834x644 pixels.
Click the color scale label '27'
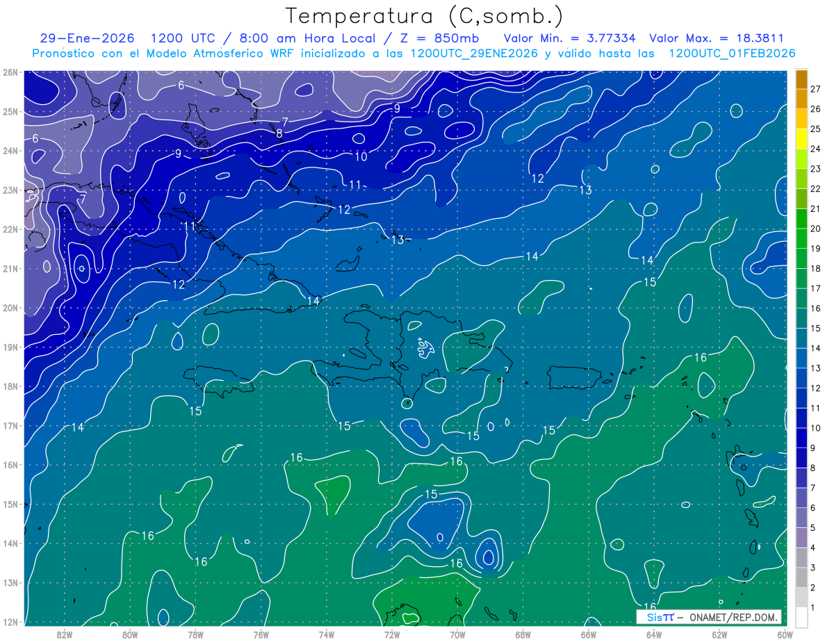816,89
